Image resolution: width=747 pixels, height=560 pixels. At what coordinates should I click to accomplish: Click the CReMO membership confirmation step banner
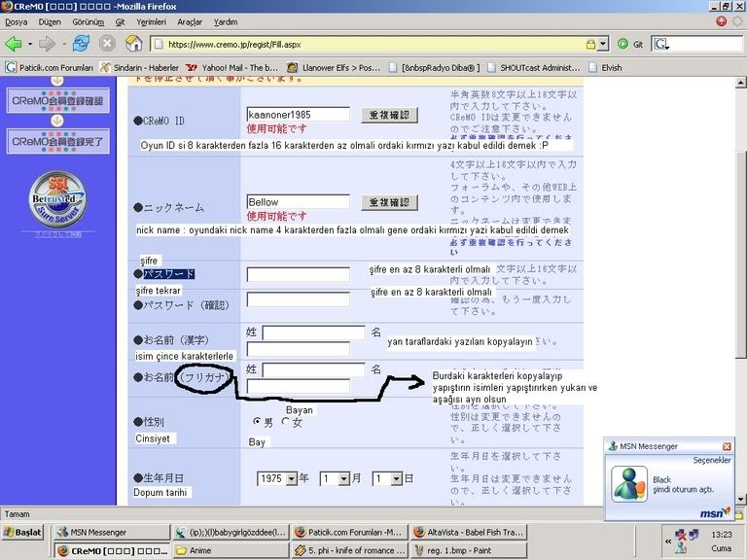(57, 100)
